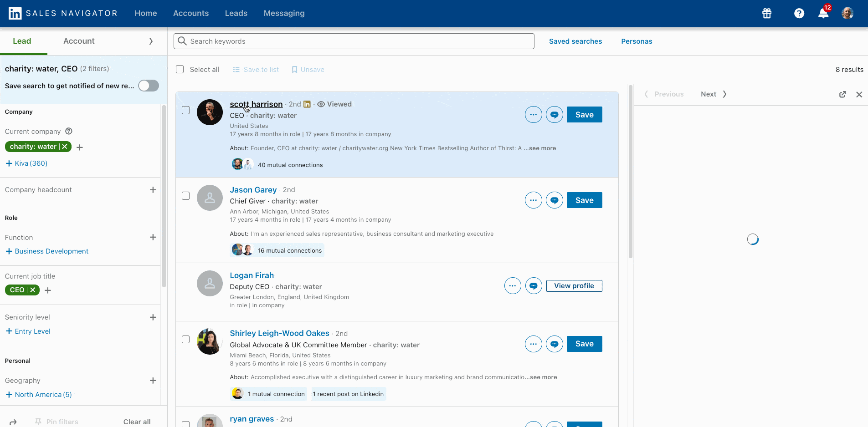Open lead panel in new tab icon

coord(842,94)
